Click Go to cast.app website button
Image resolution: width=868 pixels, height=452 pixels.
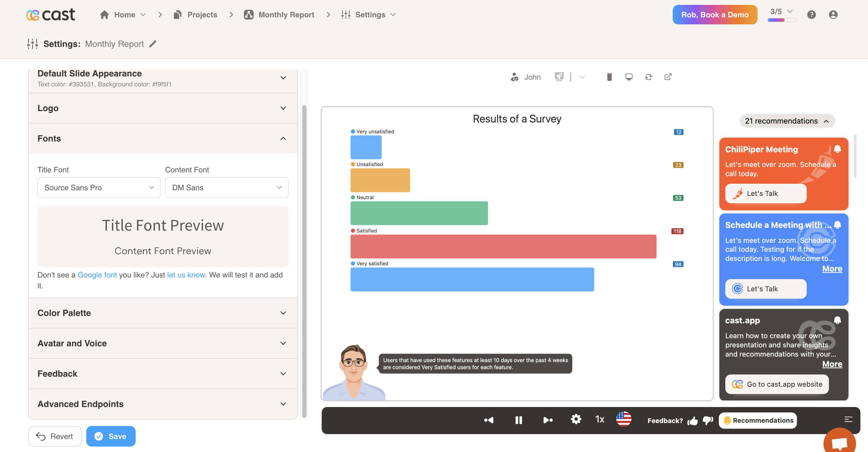click(x=777, y=384)
